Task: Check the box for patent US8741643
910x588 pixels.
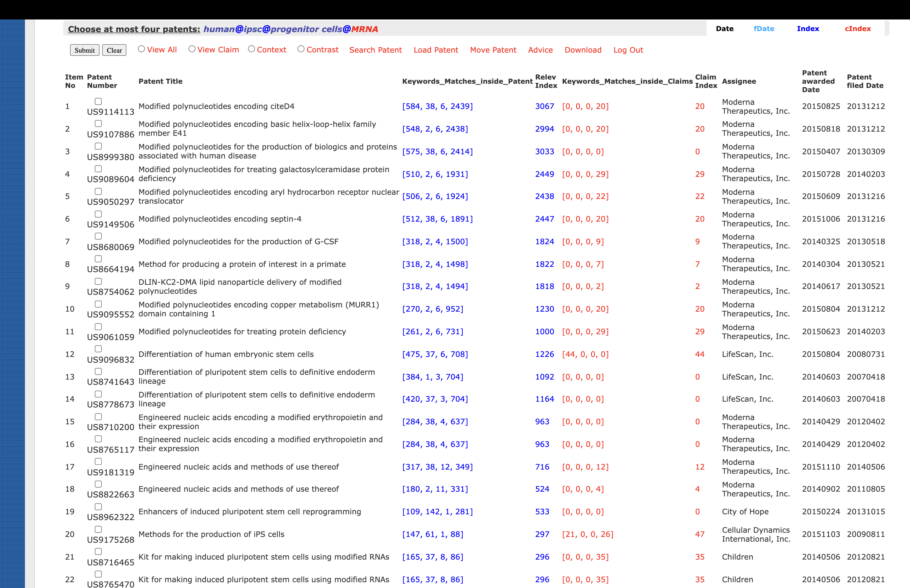Action: click(x=98, y=371)
